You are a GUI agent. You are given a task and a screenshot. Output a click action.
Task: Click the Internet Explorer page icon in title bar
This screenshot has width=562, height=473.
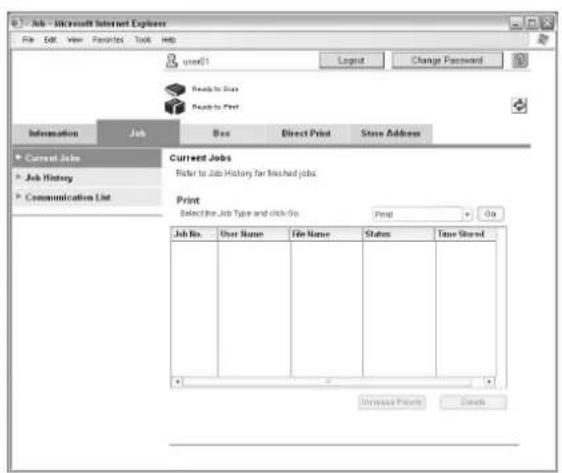click(x=16, y=23)
